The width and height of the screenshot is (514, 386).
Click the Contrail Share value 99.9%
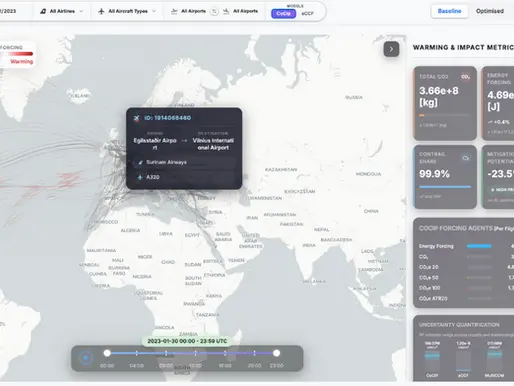click(x=434, y=174)
